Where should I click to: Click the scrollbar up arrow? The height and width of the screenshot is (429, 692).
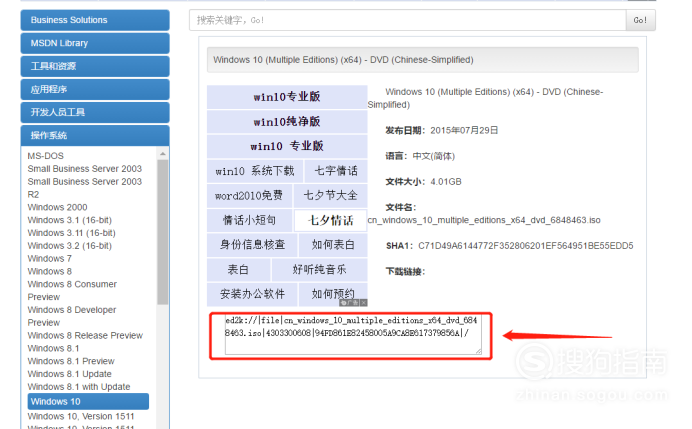point(163,154)
